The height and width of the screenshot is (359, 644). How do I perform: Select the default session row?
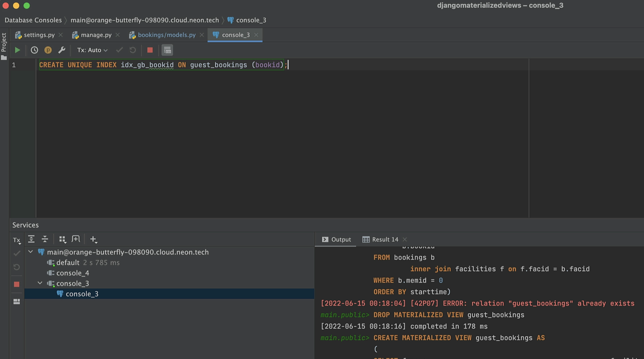click(169, 262)
